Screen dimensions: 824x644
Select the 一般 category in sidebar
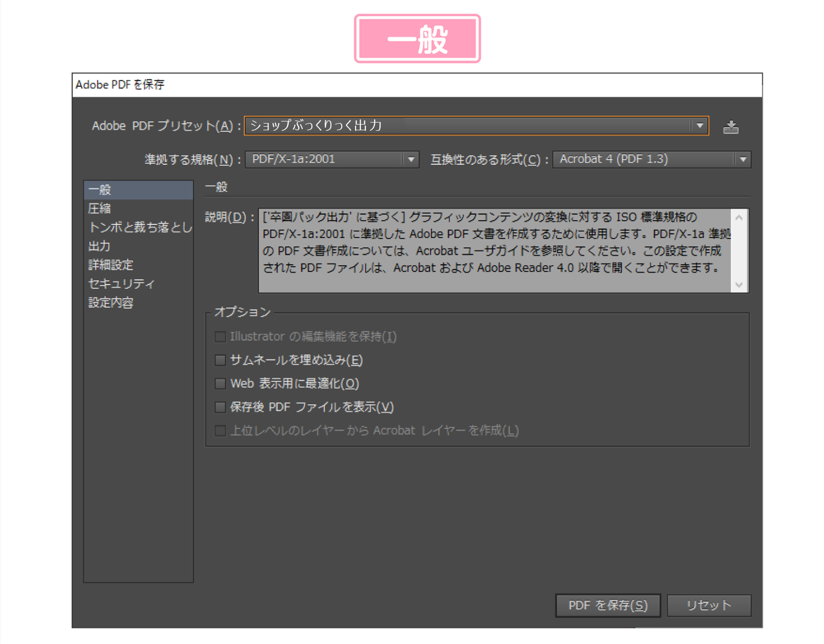(x=138, y=190)
